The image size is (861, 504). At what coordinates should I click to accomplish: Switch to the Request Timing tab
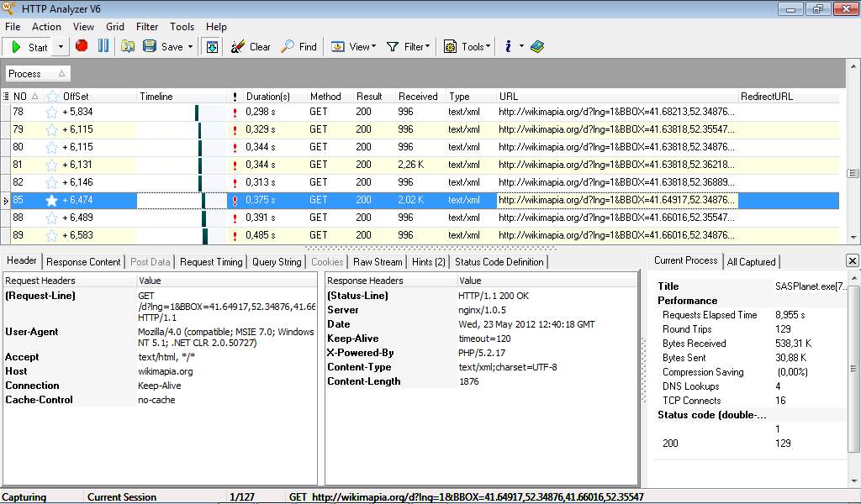pos(211,262)
